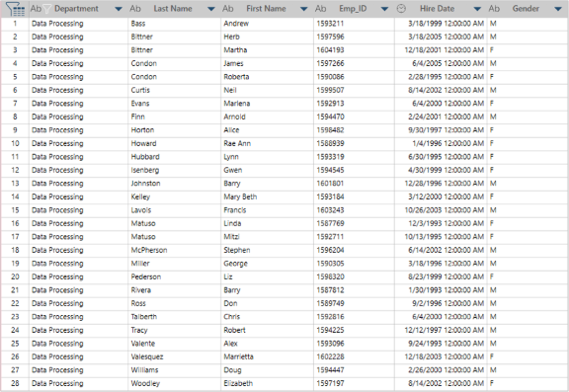The width and height of the screenshot is (569, 392).
Task: Click the funnel filter icon beside Department
Action: (46, 9)
